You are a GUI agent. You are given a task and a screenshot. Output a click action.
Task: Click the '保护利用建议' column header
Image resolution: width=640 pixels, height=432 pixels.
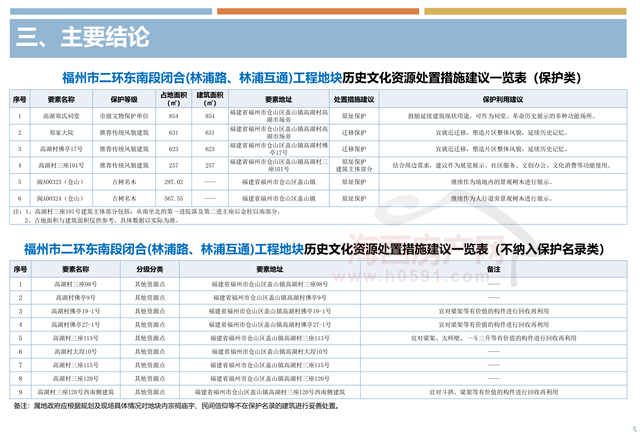[x=502, y=99]
